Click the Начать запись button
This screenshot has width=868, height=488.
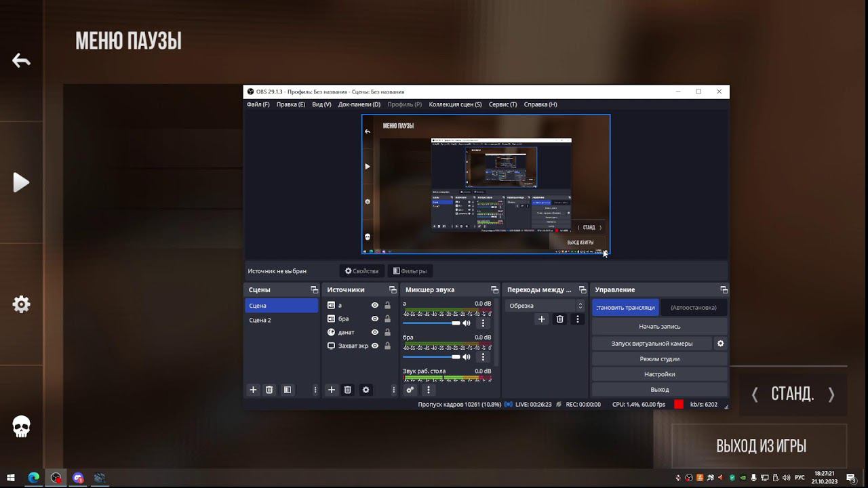point(659,327)
